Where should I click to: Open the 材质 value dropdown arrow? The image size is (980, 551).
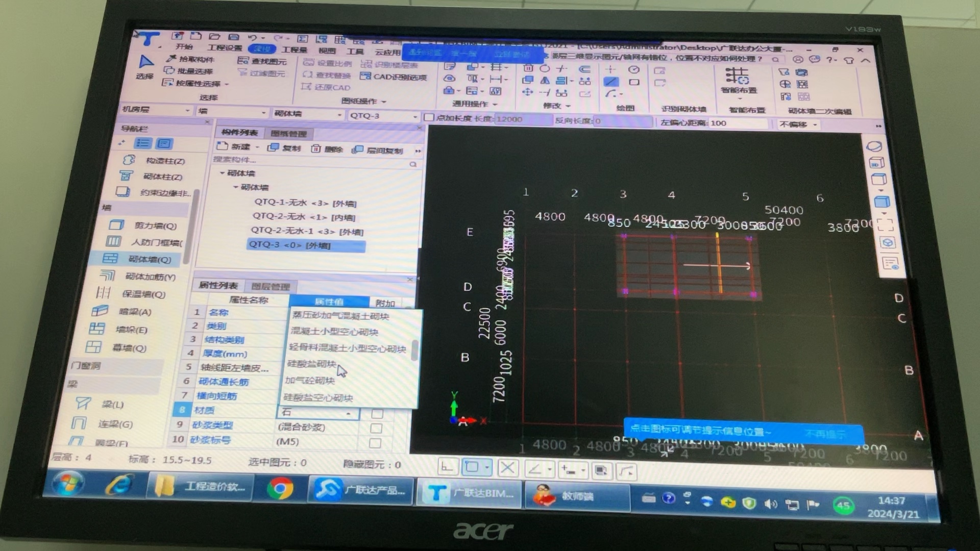pos(349,413)
